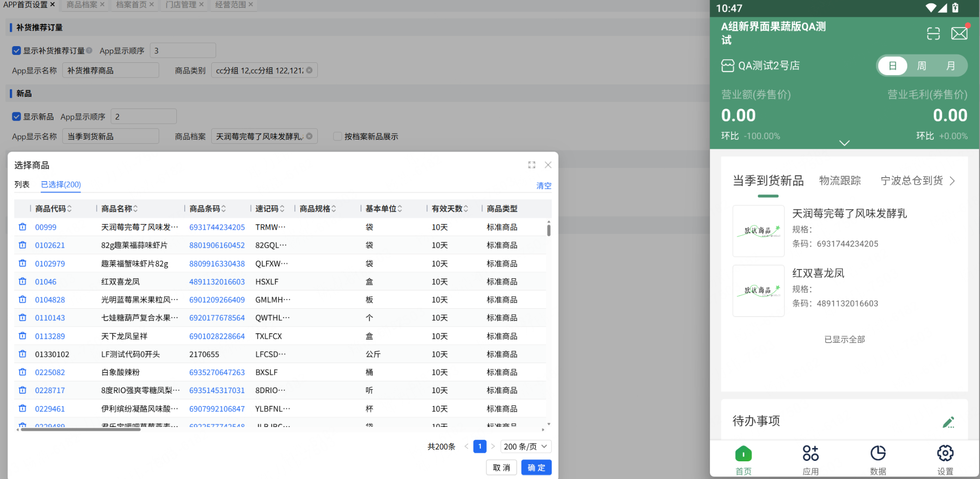This screenshot has width=980, height=479.
Task: Remove LF测试代码0开头 row via trash icon
Action: [23, 354]
